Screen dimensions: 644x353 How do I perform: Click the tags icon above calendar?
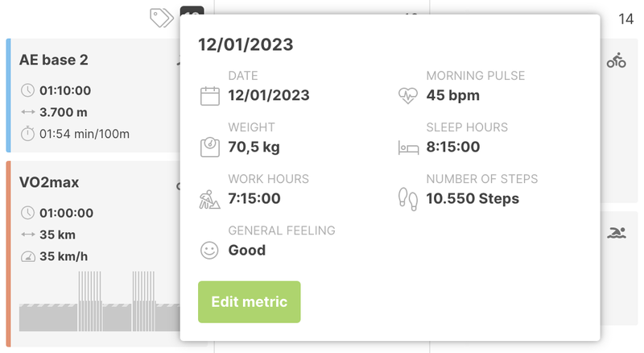[162, 17]
